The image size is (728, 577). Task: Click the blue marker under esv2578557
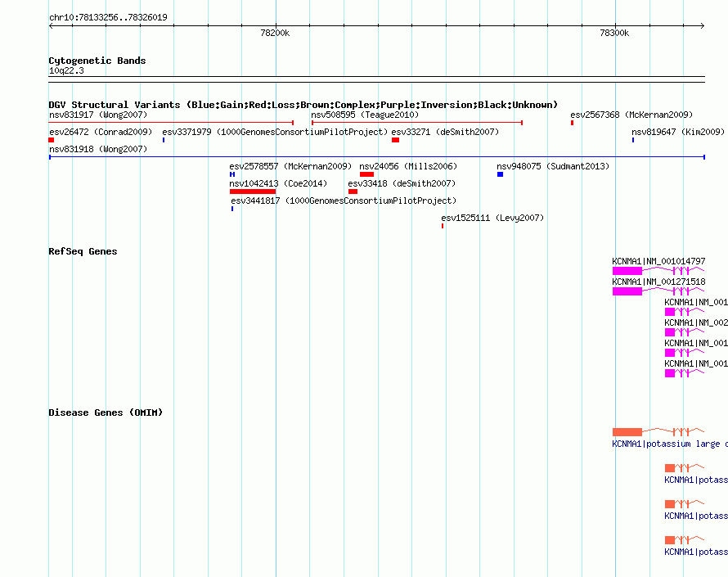coord(232,174)
